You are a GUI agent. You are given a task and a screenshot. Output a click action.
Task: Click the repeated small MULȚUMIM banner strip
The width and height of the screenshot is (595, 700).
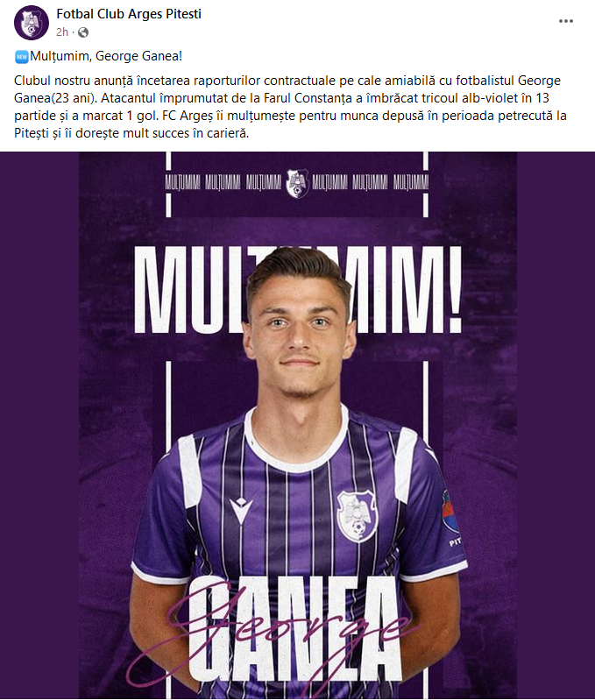point(297,182)
